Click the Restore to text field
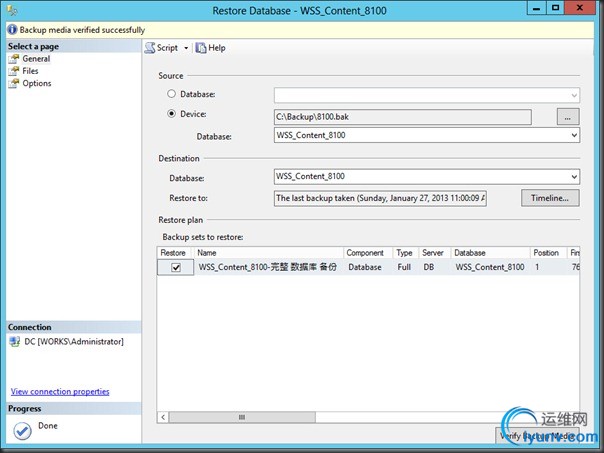This screenshot has width=604, height=453. [380, 198]
